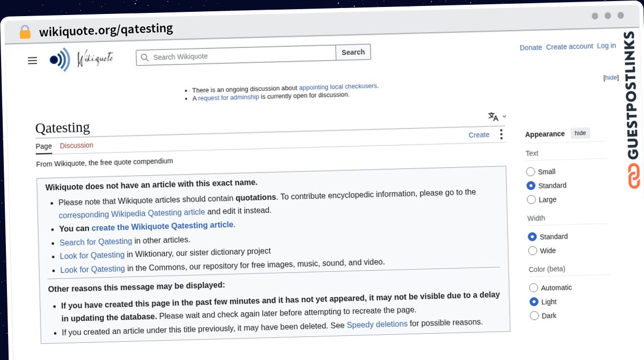Click Look for Qatesting in Commons
Screen dimensions: 644x360
pyautogui.click(x=92, y=269)
